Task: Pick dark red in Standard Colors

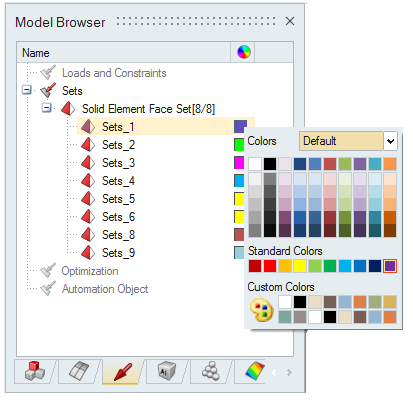Action: point(255,266)
